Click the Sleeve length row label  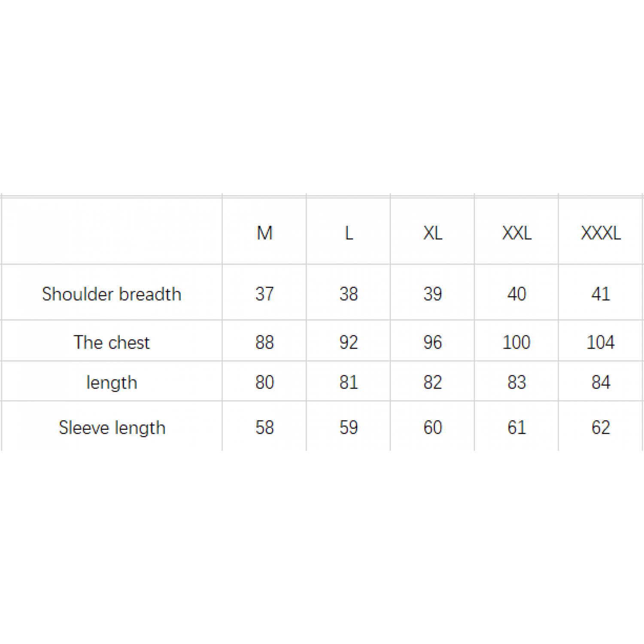coord(112,428)
